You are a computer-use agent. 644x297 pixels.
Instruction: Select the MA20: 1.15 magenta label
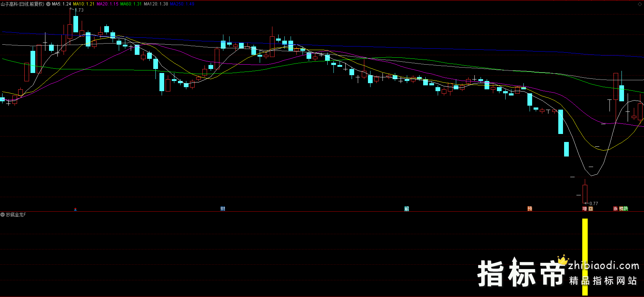tap(108, 4)
